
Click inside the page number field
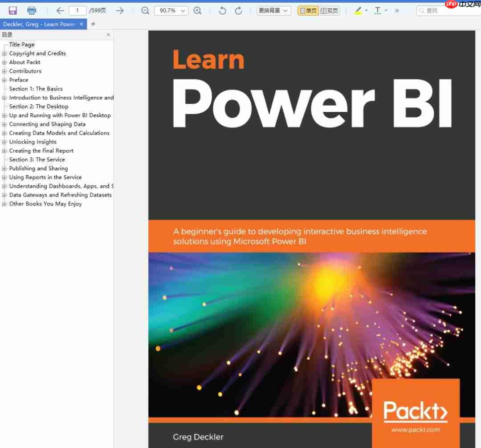point(77,10)
